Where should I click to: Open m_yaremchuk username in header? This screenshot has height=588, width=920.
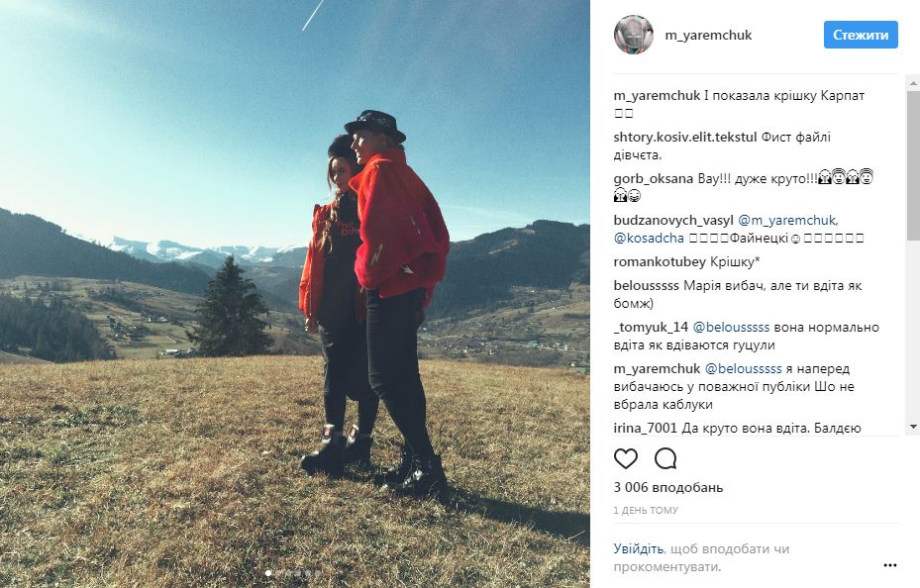(708, 36)
